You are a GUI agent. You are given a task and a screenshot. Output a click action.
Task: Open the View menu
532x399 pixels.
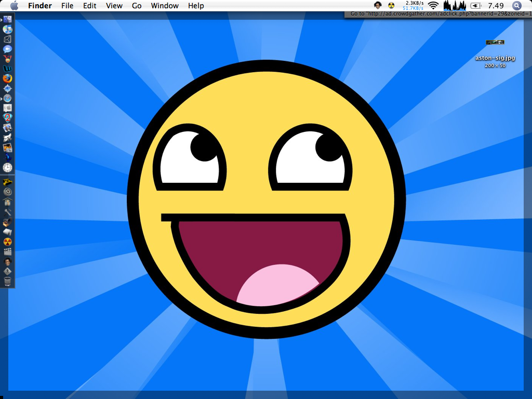[114, 6]
